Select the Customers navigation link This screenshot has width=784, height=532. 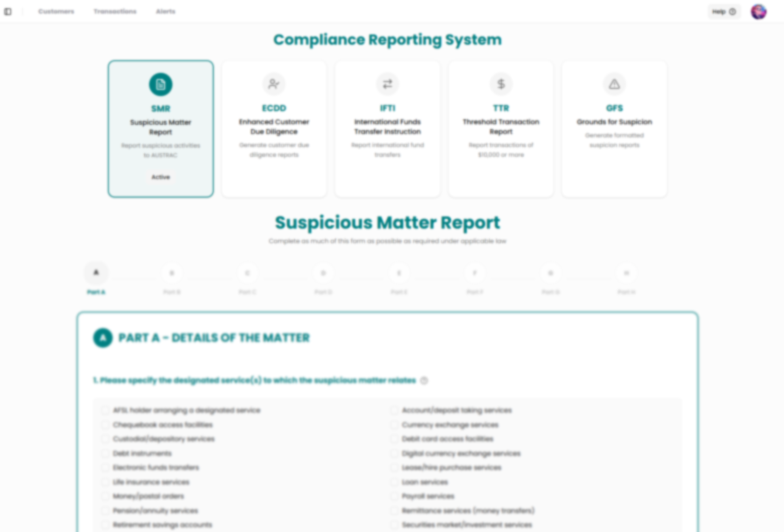pos(56,11)
